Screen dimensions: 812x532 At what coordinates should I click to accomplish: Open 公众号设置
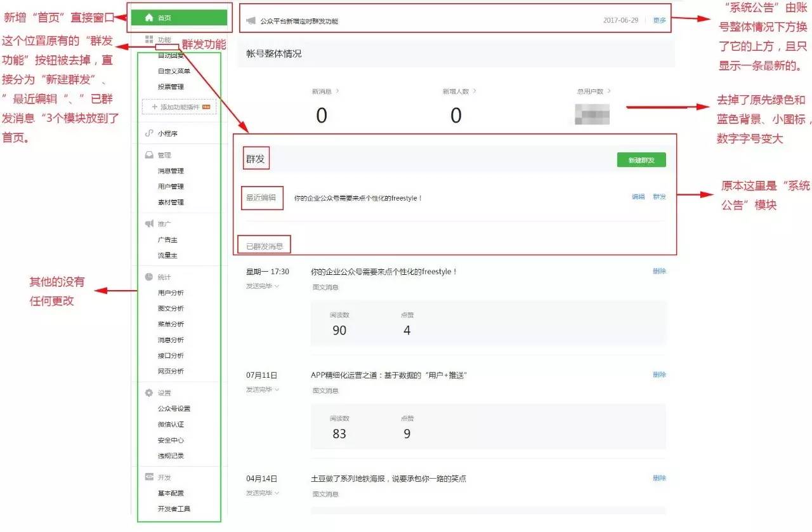click(174, 409)
